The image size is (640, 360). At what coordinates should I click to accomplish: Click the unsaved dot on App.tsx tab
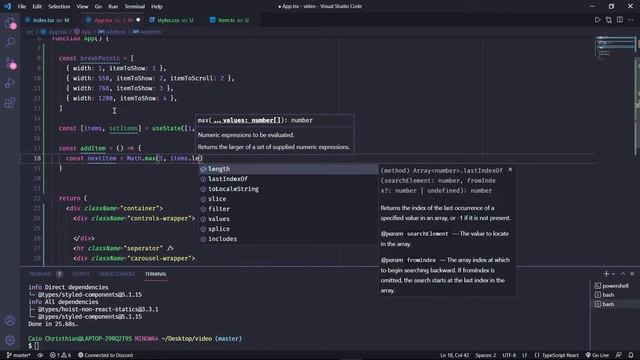[138, 20]
